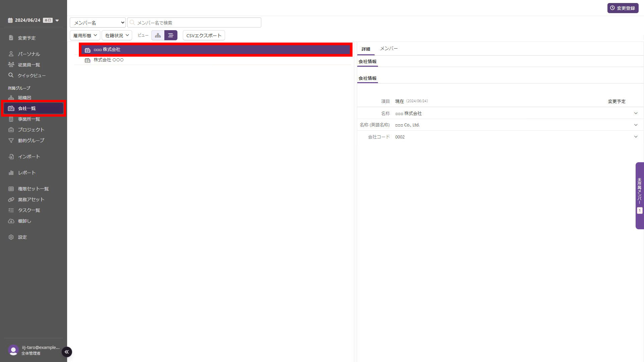Click the タスク一覧 list icon

pyautogui.click(x=11, y=210)
